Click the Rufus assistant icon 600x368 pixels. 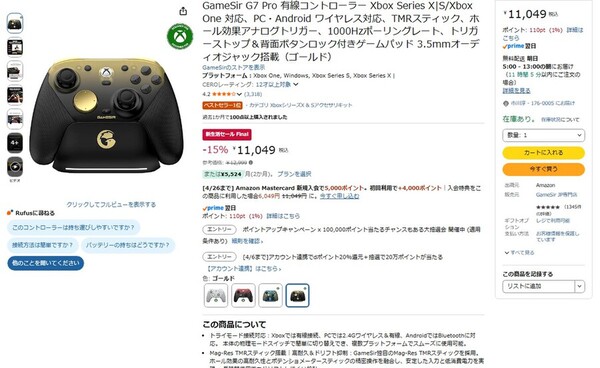point(10,213)
